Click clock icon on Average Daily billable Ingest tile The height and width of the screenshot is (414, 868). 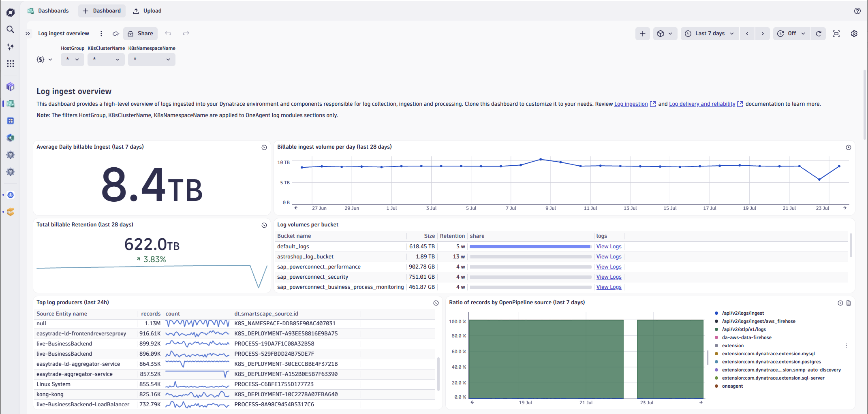(x=264, y=147)
